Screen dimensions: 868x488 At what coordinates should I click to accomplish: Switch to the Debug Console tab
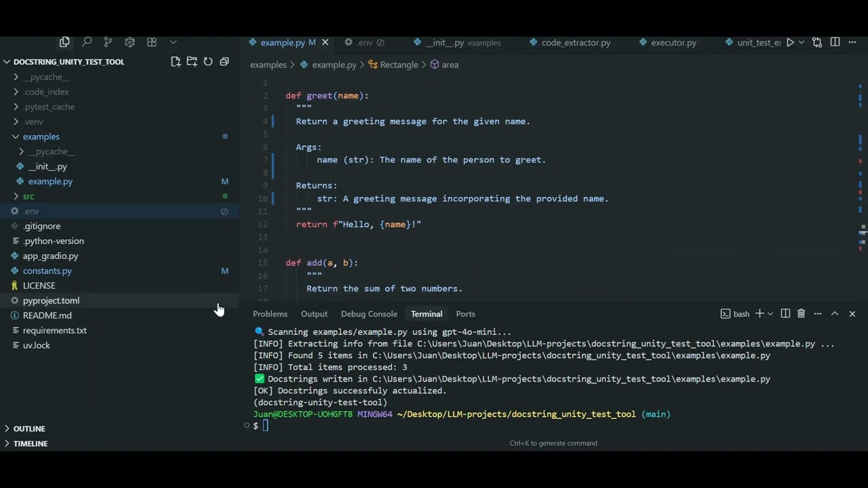coord(369,314)
